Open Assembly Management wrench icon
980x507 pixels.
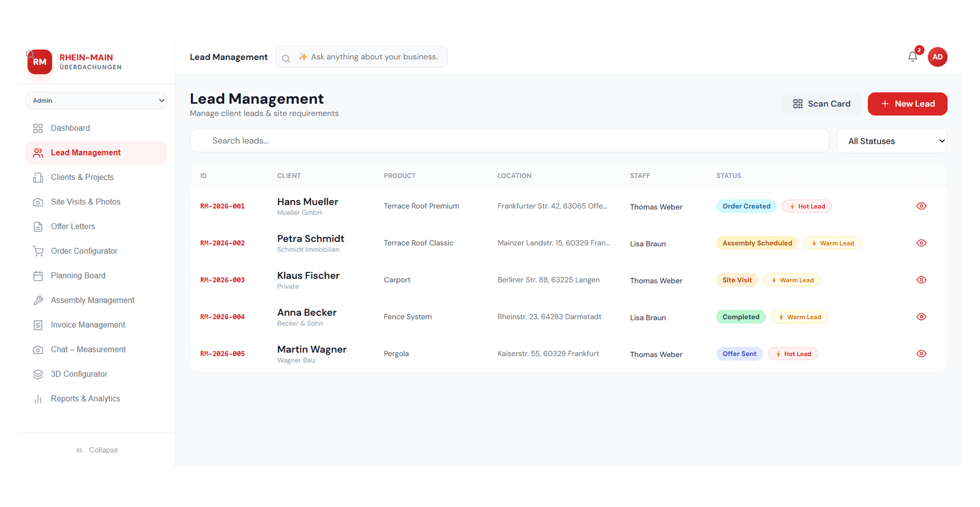pyautogui.click(x=38, y=300)
